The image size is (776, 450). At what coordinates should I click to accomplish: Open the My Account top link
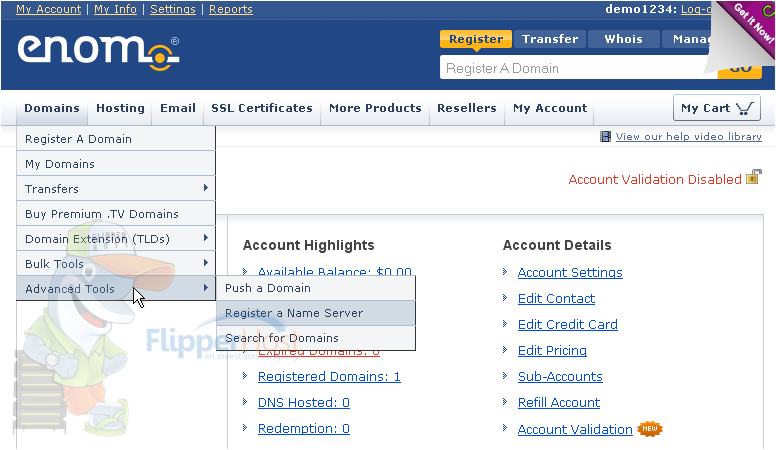click(48, 9)
